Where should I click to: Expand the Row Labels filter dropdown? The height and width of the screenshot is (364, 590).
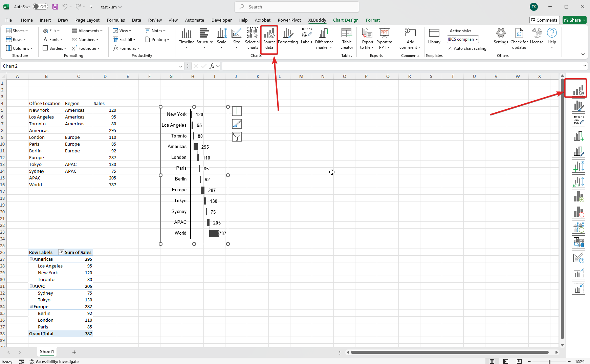tap(61, 252)
